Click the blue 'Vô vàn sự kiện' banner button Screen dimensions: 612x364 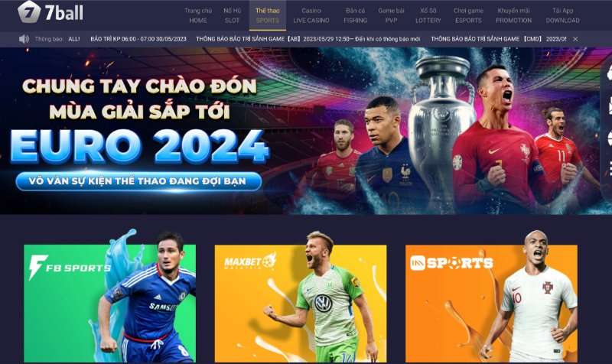tap(138, 181)
